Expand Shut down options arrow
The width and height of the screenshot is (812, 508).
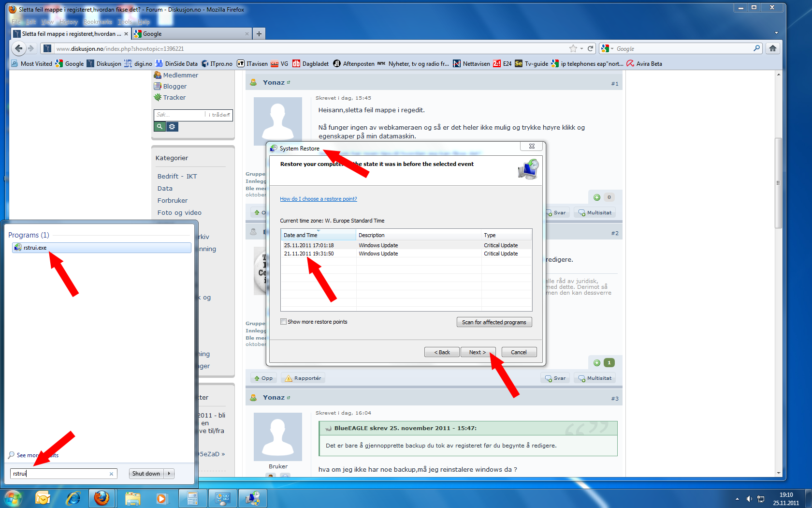pyautogui.click(x=169, y=474)
